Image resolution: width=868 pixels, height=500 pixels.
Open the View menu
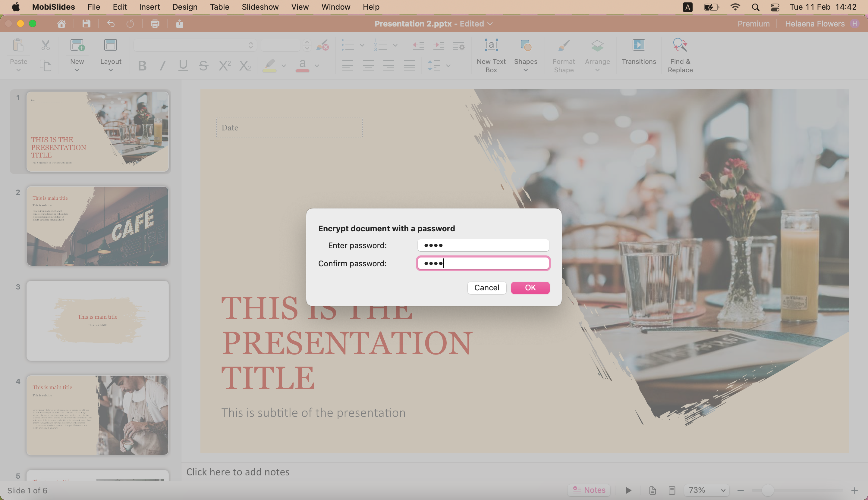click(x=300, y=7)
